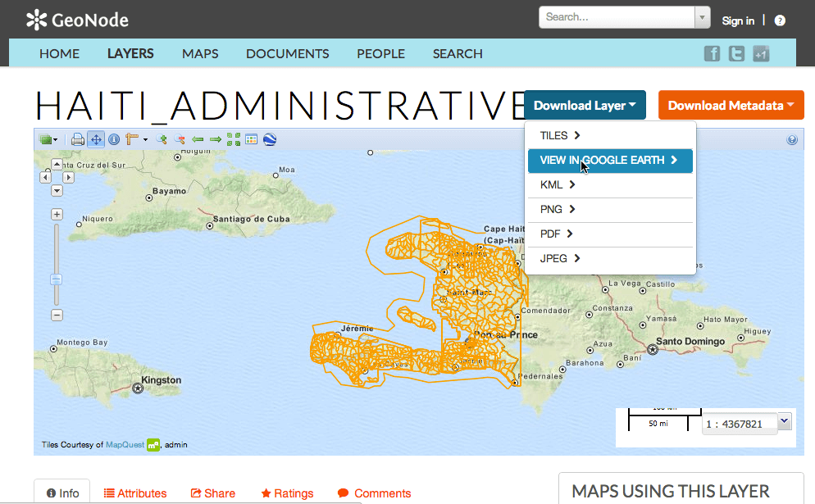815x504 pixels.
Task: Zoom to max extent green arrows icon
Action: (234, 139)
